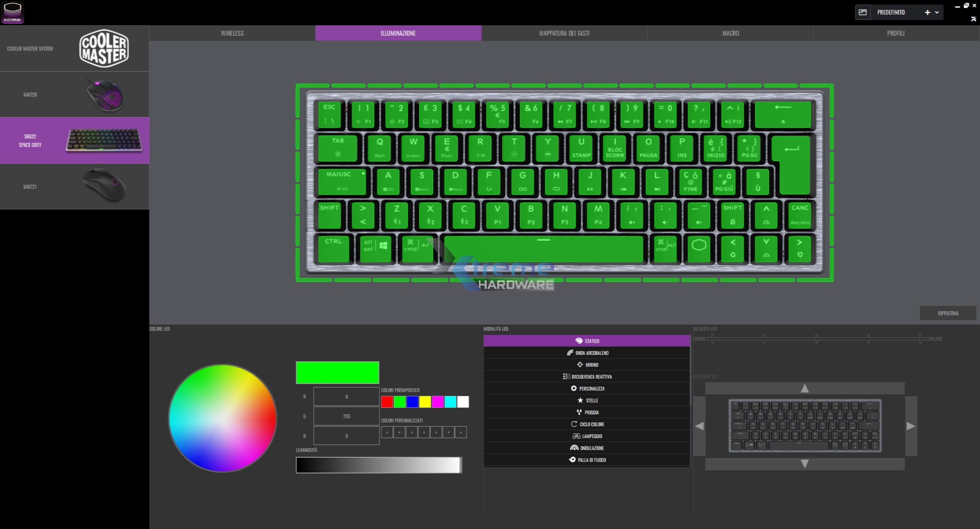This screenshot has width=980, height=529.
Task: Select the Palla di Fuoco LED mode
Action: (587, 460)
